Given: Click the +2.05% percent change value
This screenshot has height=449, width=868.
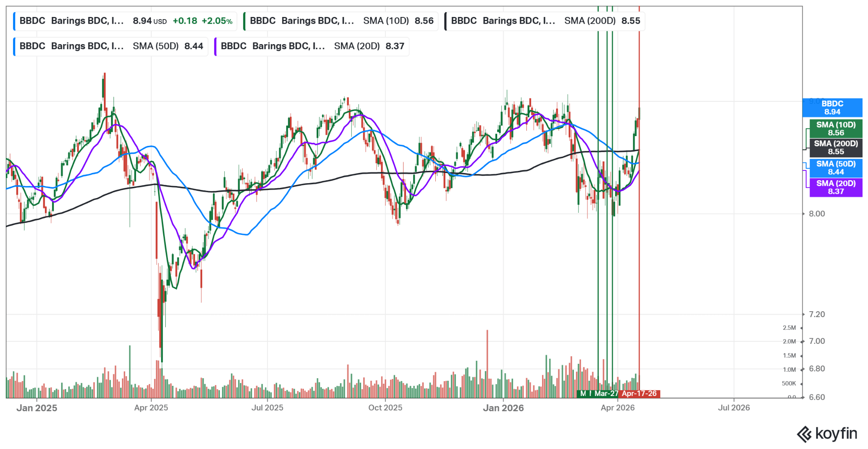Looking at the screenshot, I should [217, 21].
